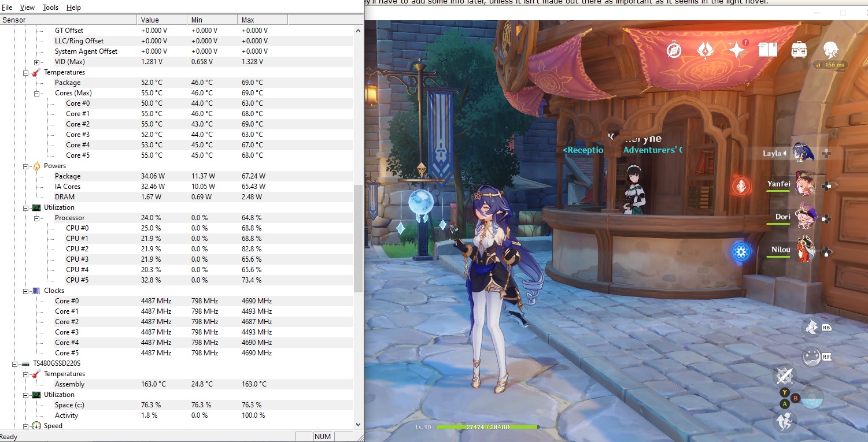The height and width of the screenshot is (442, 868).
Task: Tap the sword normal attack icon
Action: tap(785, 377)
